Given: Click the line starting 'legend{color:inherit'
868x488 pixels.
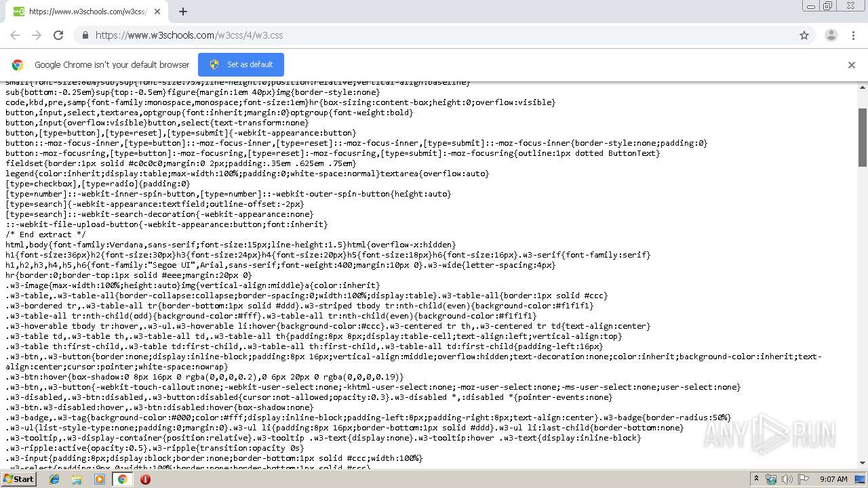Looking at the screenshot, I should (247, 174).
